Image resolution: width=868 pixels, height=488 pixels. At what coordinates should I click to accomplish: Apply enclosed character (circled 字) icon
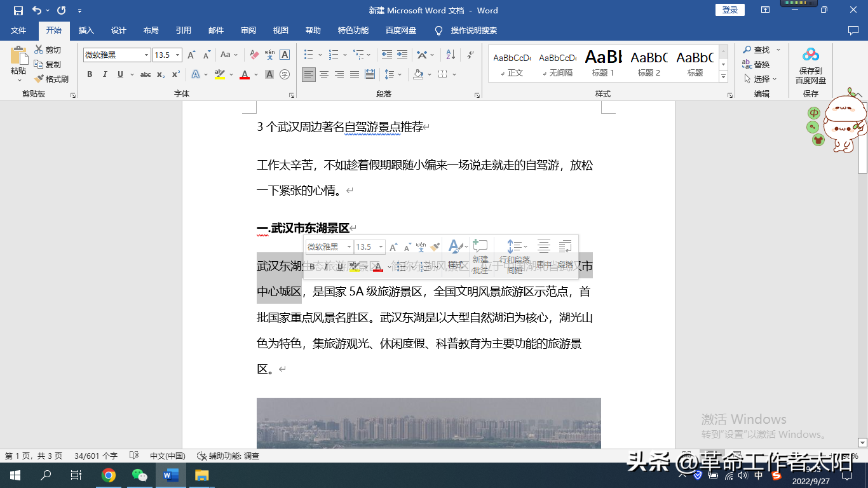(285, 74)
